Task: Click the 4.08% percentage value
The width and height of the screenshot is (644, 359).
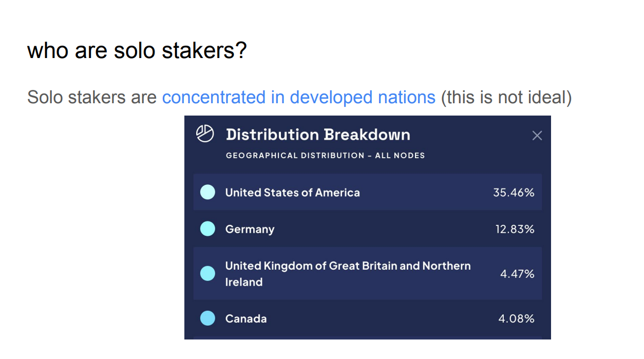Action: point(516,318)
